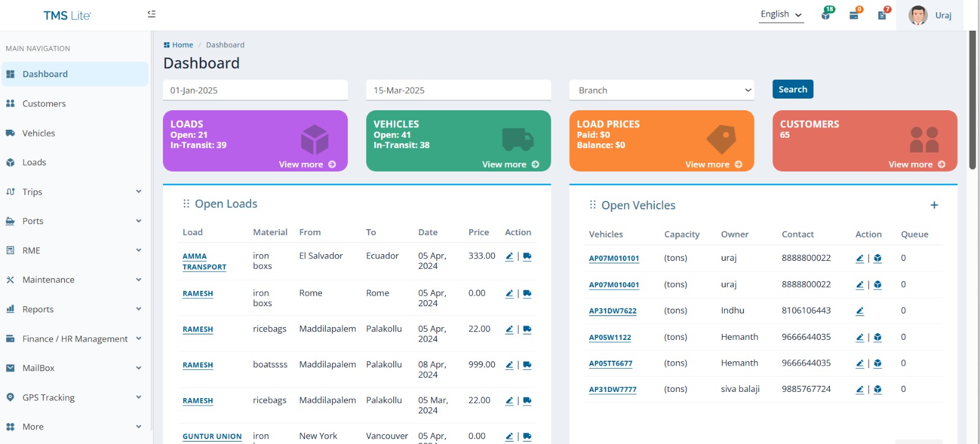Click the truck icon for the 999.00 load
980x444 pixels.
pos(527,365)
